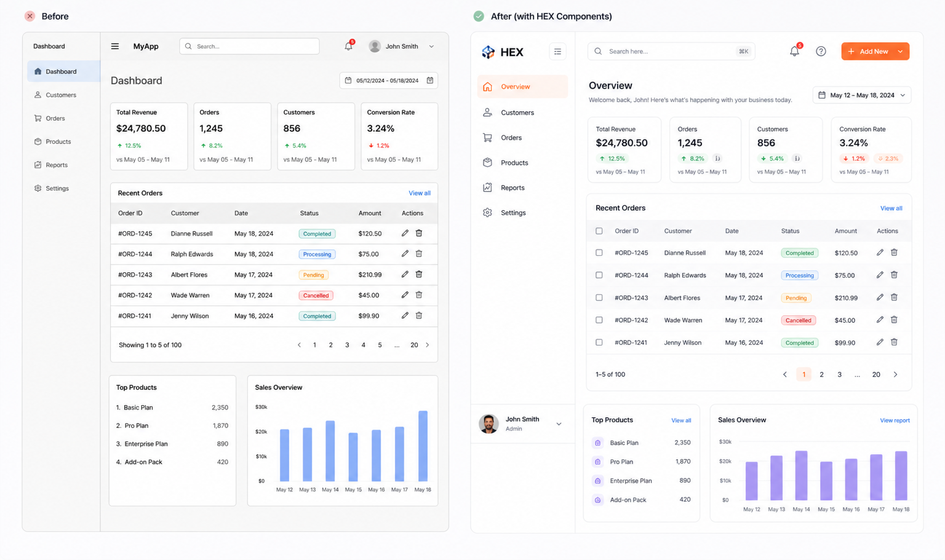Delete order #ORD-1242 in Before table
The image size is (945, 560).
tap(419, 295)
